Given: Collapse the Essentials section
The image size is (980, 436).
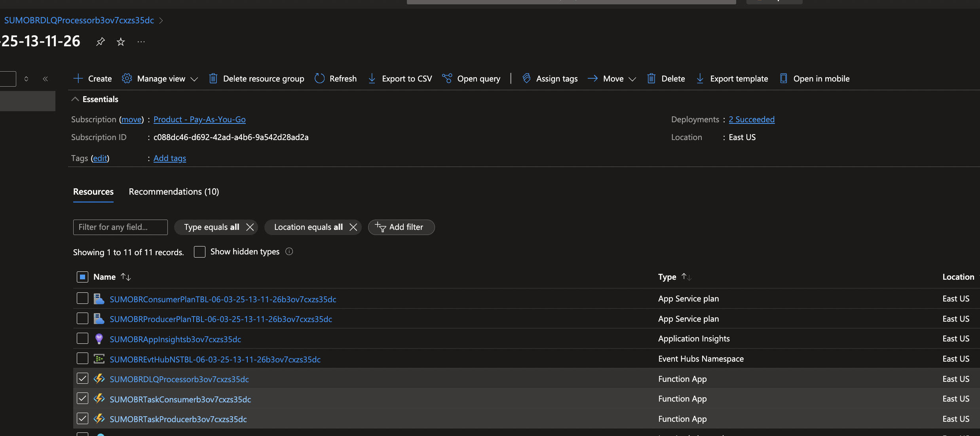Looking at the screenshot, I should coord(75,99).
